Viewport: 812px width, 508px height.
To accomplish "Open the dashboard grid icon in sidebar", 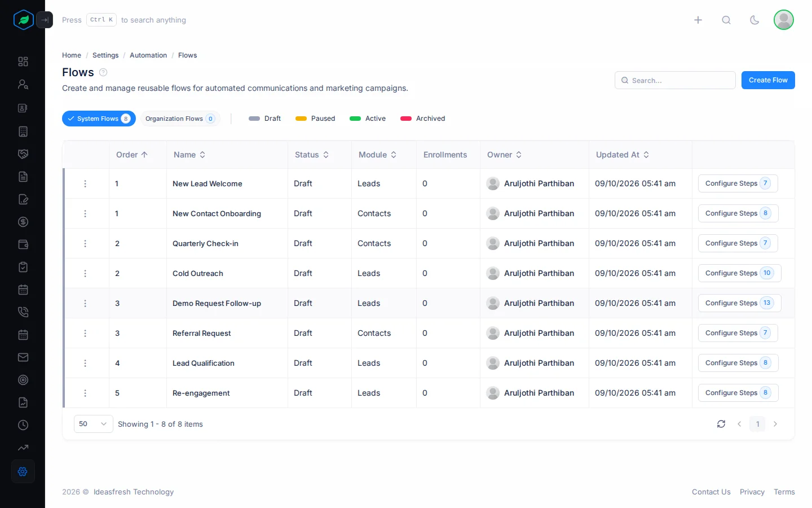I will point(23,62).
